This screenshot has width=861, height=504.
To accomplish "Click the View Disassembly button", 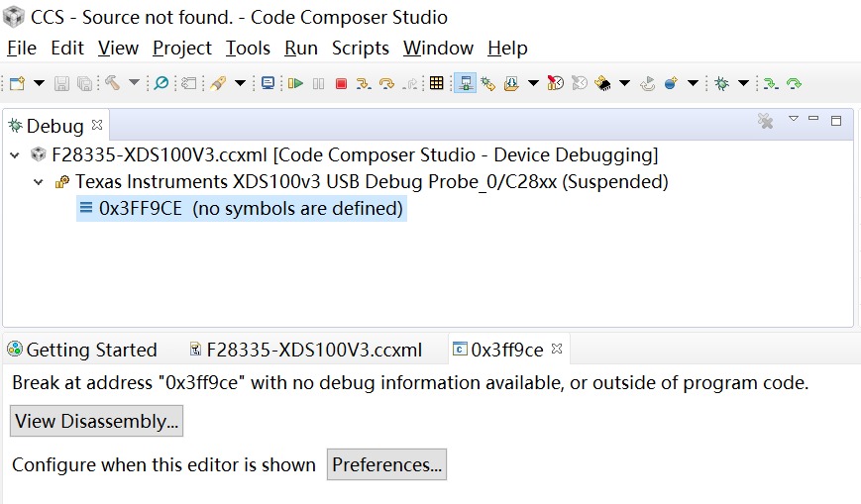I will click(x=96, y=421).
